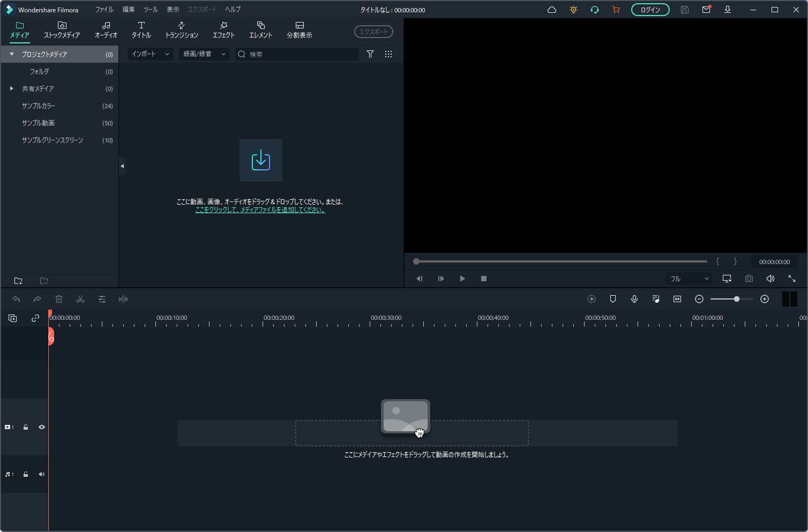
Task: Switch to the トランジション tab
Action: click(x=182, y=30)
